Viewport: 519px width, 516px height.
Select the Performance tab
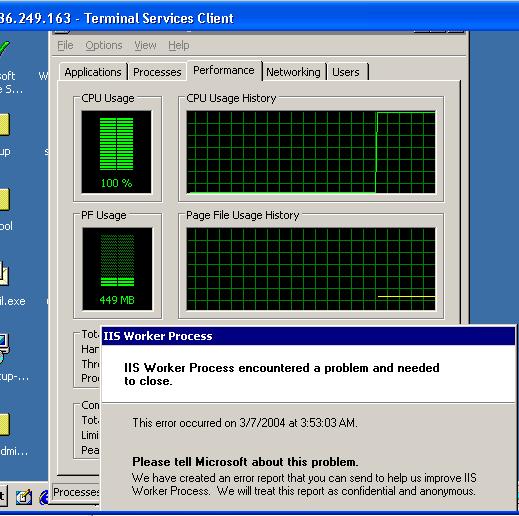[x=224, y=70]
